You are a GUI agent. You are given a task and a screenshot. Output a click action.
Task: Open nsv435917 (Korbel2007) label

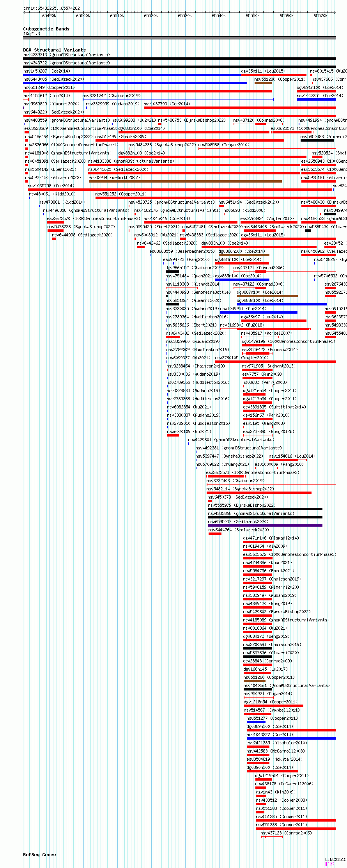(267, 333)
